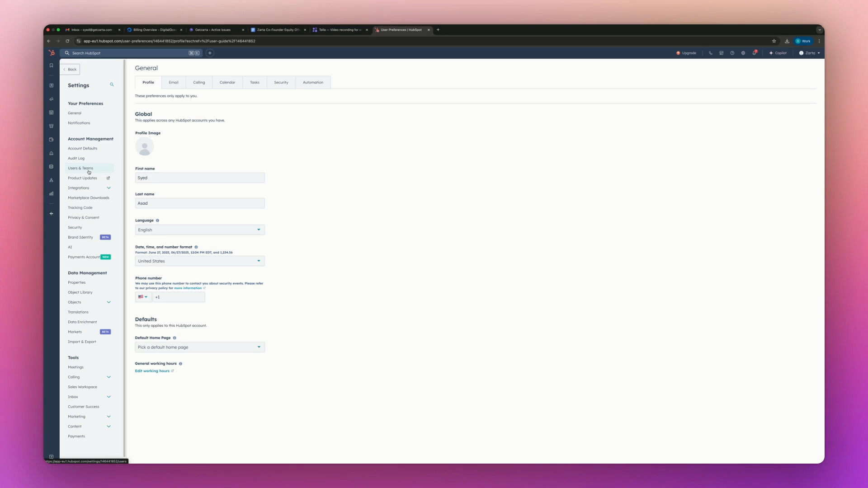Open the date format dropdown United States
Image resolution: width=868 pixels, height=488 pixels.
pyautogui.click(x=200, y=261)
